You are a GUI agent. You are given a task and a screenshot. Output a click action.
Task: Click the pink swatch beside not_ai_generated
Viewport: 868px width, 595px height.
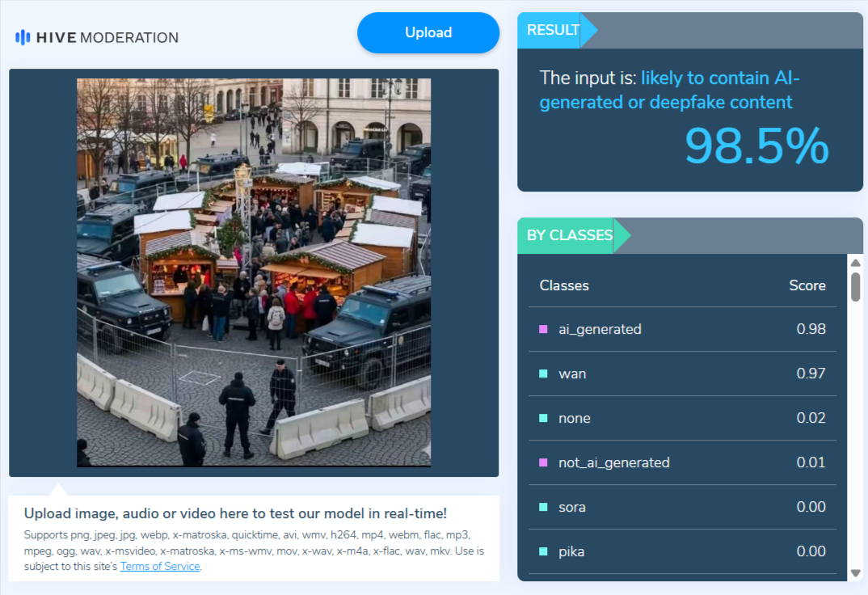(x=544, y=462)
